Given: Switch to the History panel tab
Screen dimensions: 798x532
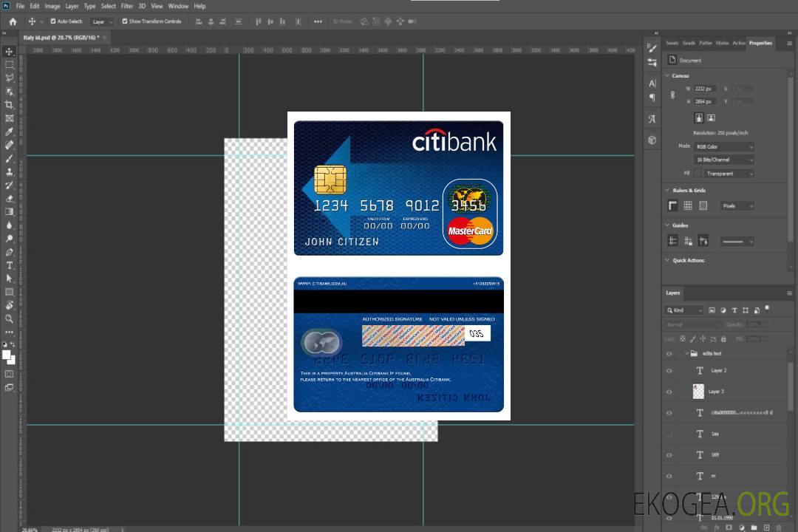Looking at the screenshot, I should click(722, 44).
